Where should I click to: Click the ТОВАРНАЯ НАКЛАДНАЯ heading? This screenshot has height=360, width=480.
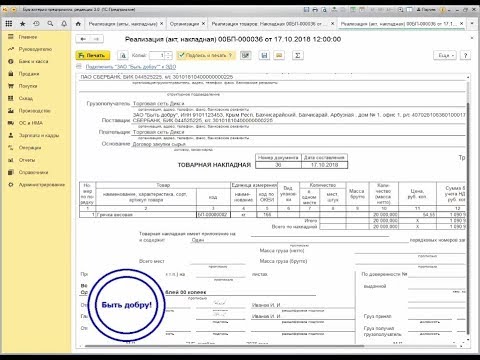(x=214, y=165)
